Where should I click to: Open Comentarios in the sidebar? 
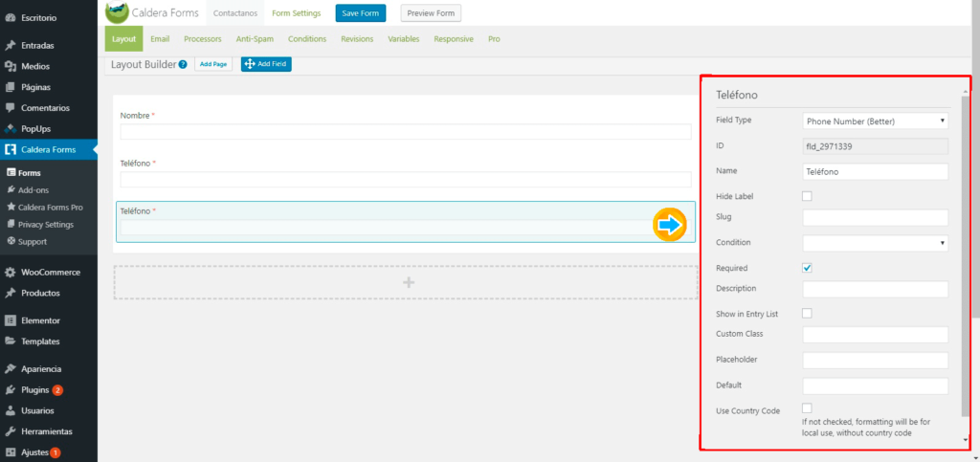pyautogui.click(x=48, y=107)
